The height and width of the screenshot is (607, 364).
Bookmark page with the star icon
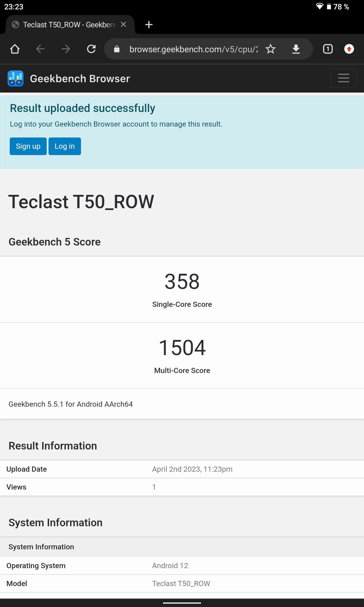tap(271, 49)
